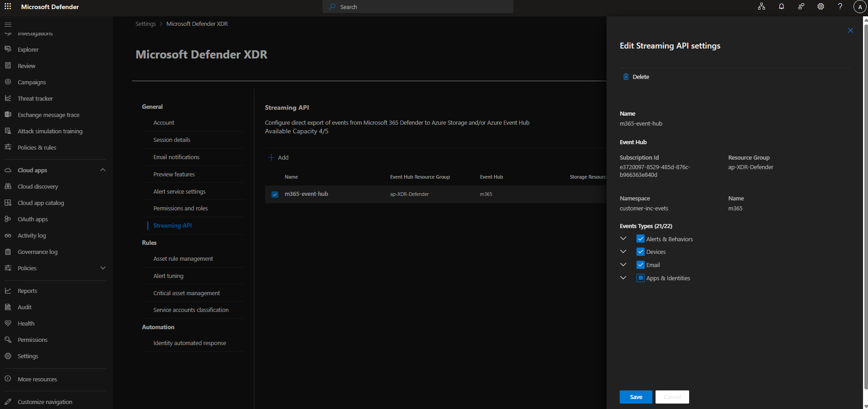This screenshot has width=868, height=409.
Task: Select the Streaming API settings item
Action: (173, 225)
